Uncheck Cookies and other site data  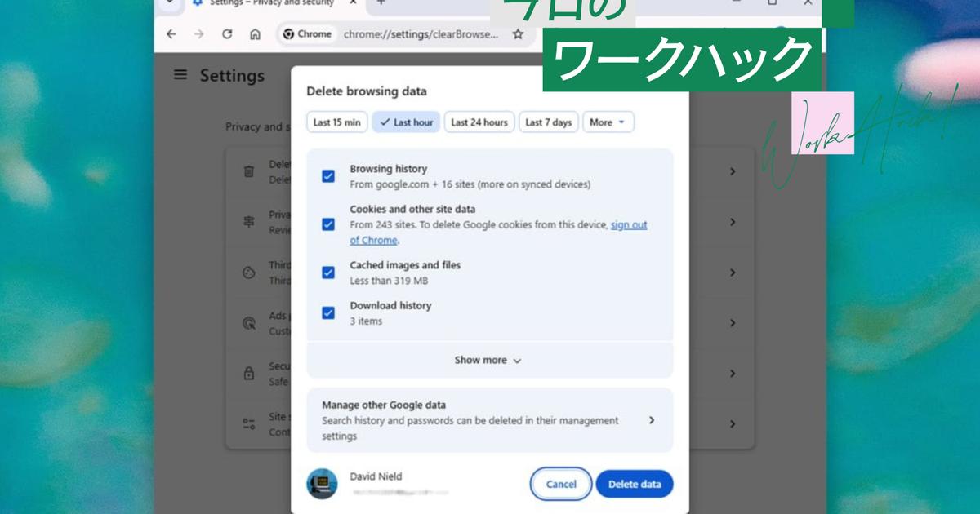click(x=328, y=224)
